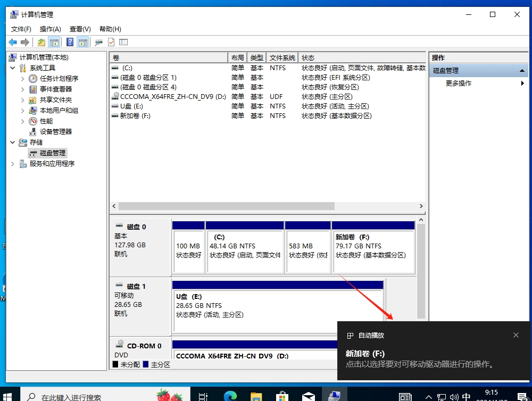Viewport: 532px width, 401px height.
Task: Select volume row 磁盘 0 磁盘分区 4
Action: tap(268, 87)
